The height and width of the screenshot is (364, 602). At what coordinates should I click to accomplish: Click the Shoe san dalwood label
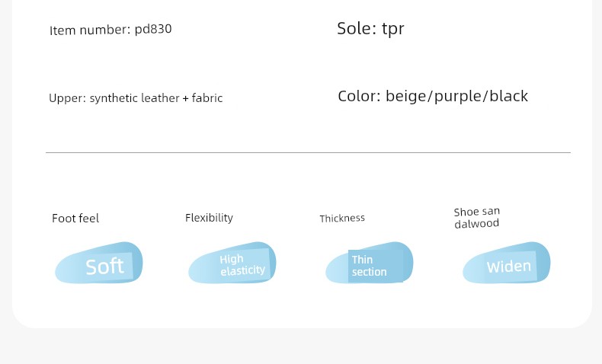(477, 218)
